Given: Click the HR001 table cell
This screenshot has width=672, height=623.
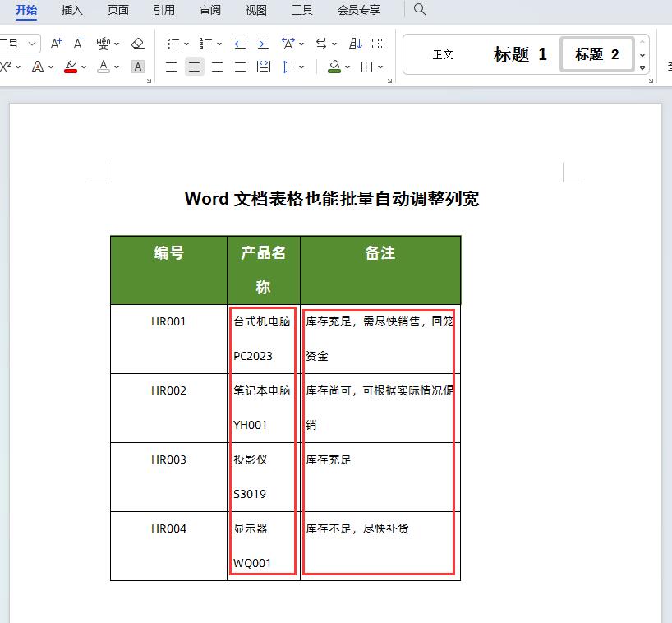Looking at the screenshot, I should pos(169,339).
